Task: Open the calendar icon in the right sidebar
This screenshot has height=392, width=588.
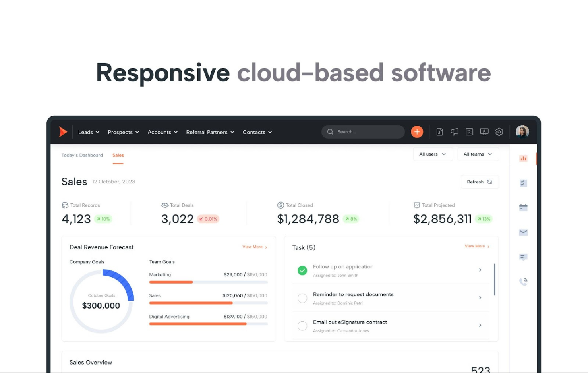Action: tap(523, 207)
